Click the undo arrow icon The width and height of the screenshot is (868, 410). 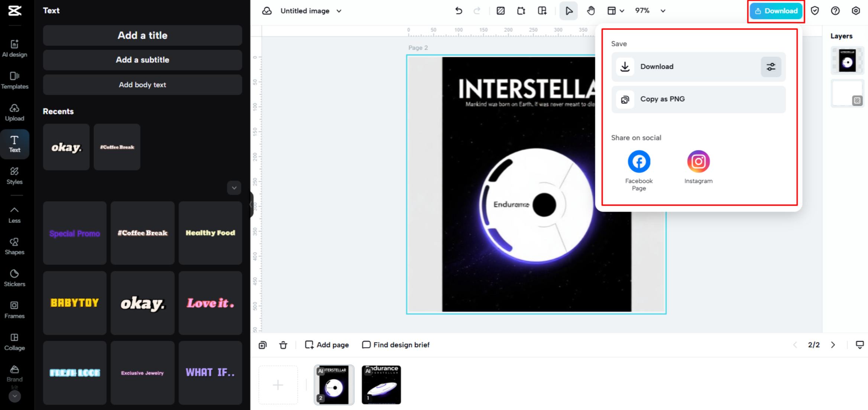tap(459, 11)
